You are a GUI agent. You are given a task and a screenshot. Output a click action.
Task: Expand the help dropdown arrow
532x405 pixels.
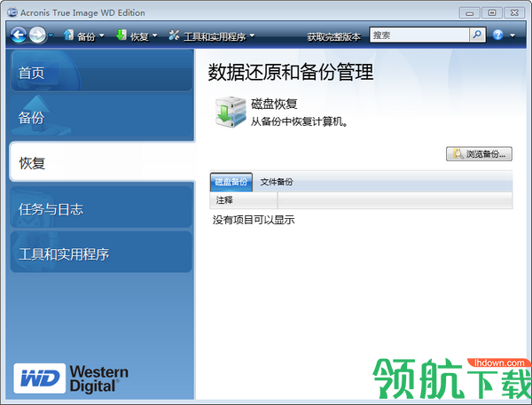512,35
